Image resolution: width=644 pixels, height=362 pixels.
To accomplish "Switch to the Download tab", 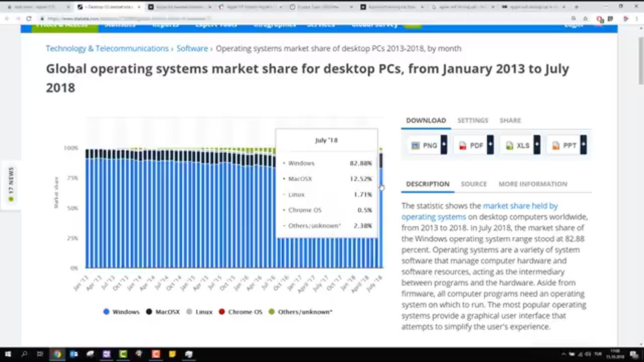I will pos(426,120).
